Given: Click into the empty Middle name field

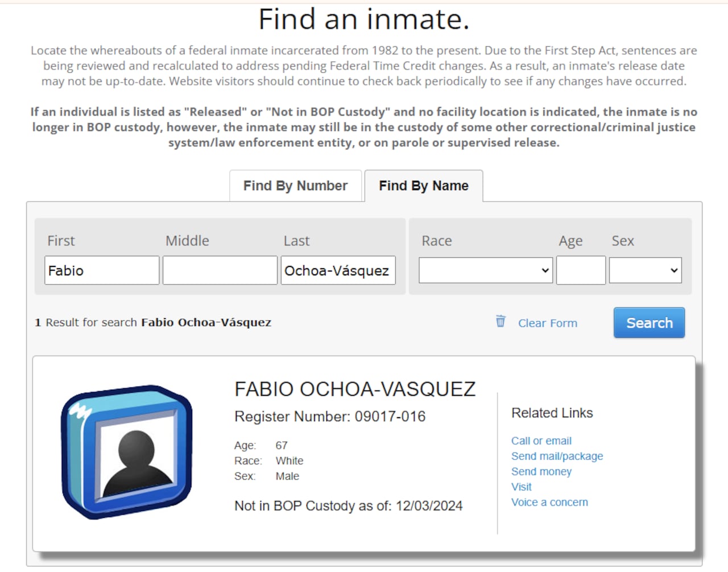Looking at the screenshot, I should click(x=220, y=270).
